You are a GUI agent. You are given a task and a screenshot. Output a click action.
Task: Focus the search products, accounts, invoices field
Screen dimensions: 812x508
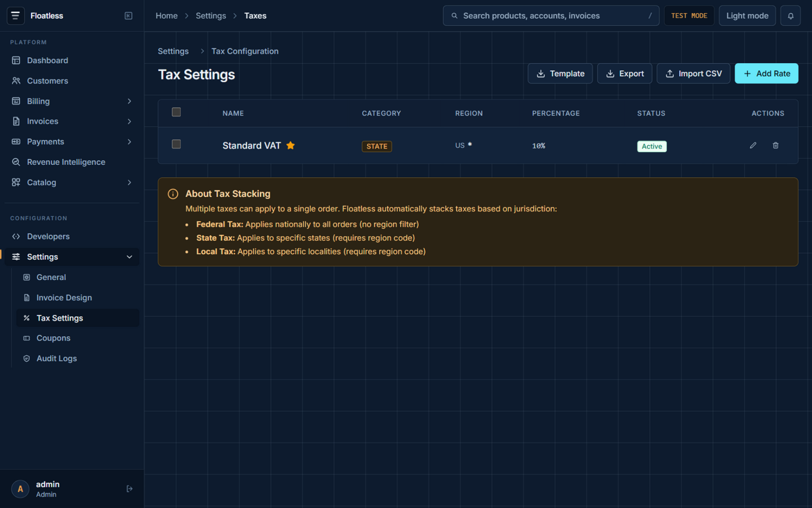click(551, 16)
